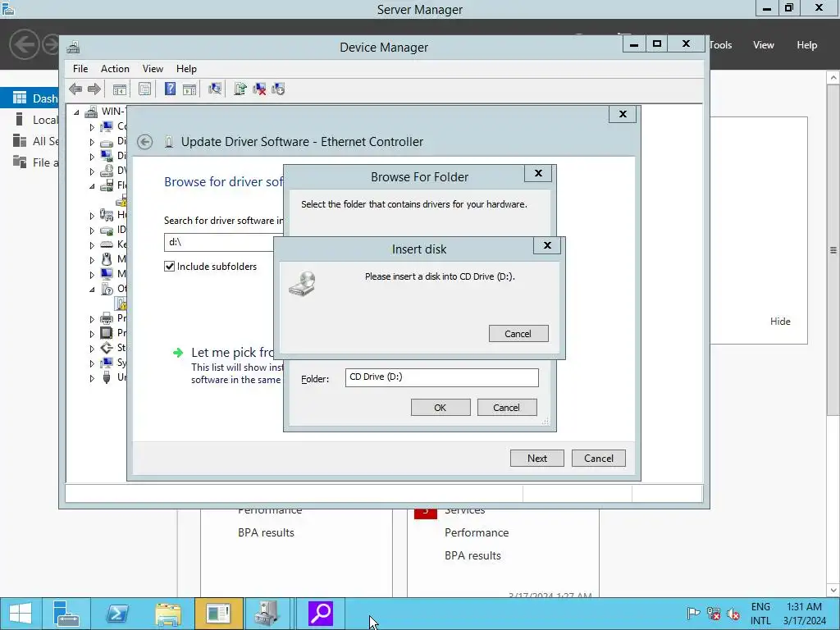840x630 pixels.
Task: Click the purple magnifier taskbar icon
Action: [x=321, y=614]
